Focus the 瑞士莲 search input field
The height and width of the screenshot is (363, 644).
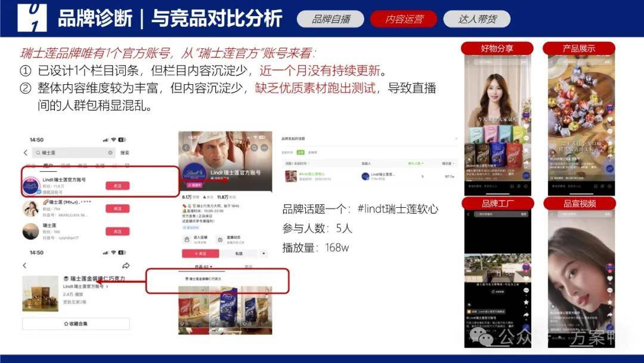click(x=74, y=152)
